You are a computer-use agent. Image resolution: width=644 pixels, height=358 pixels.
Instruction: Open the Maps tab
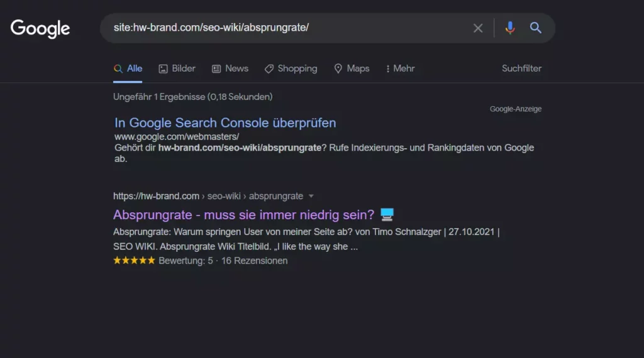click(352, 68)
